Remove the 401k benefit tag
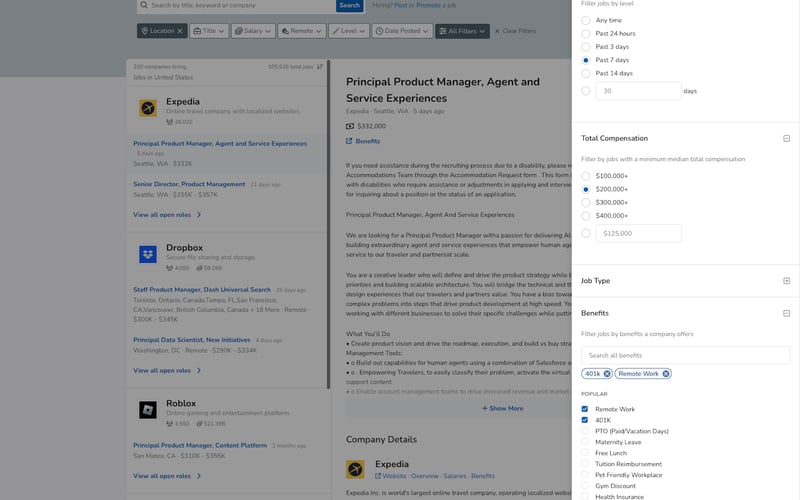 607,374
